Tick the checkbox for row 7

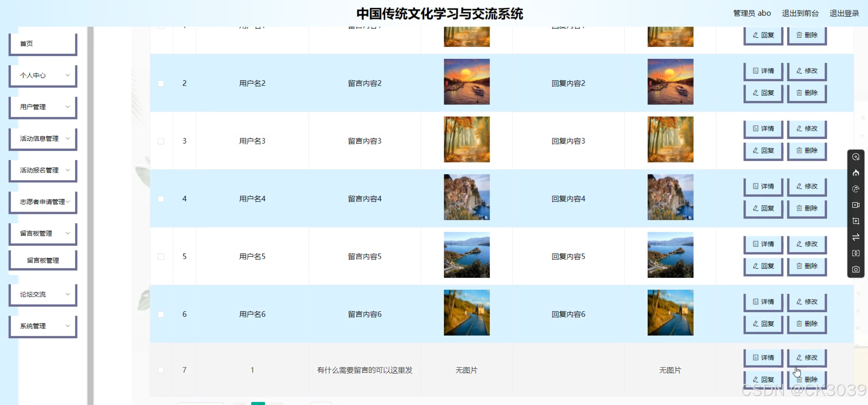(161, 370)
